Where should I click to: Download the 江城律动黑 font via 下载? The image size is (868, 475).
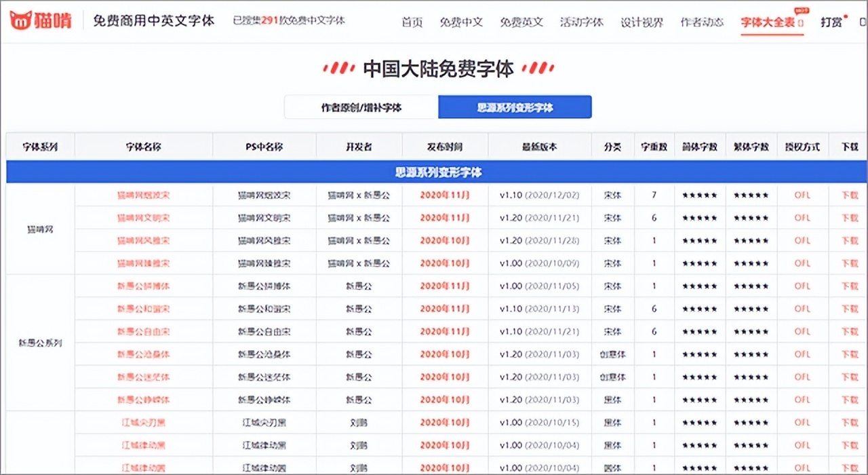coord(850,445)
